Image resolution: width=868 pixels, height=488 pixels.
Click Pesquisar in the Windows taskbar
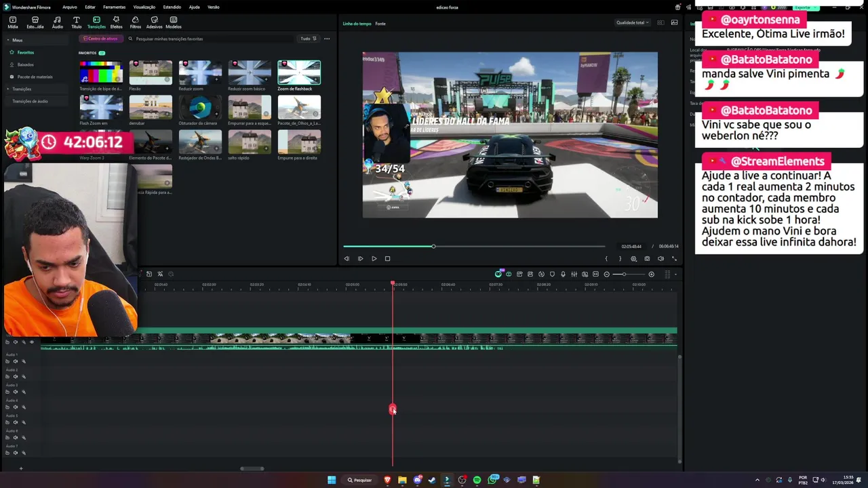tap(360, 480)
